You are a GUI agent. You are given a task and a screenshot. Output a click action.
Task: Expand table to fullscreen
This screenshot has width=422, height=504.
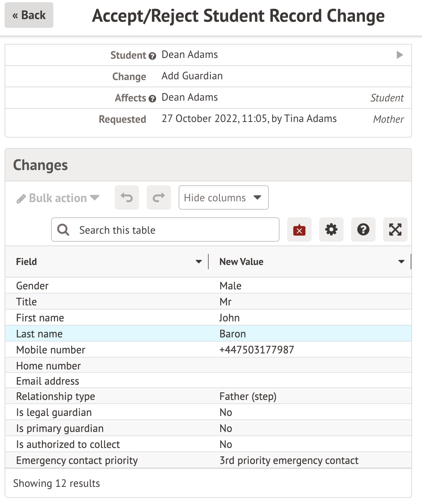coord(395,230)
